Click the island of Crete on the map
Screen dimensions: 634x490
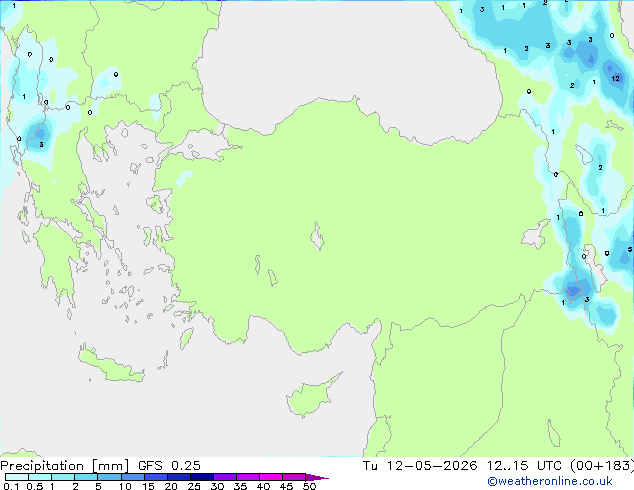click(111, 364)
